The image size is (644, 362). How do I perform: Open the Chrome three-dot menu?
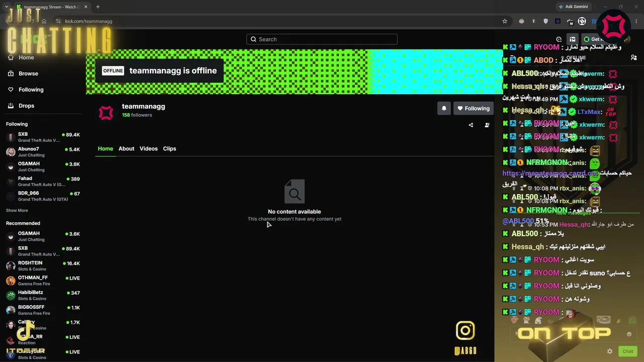tap(637, 21)
